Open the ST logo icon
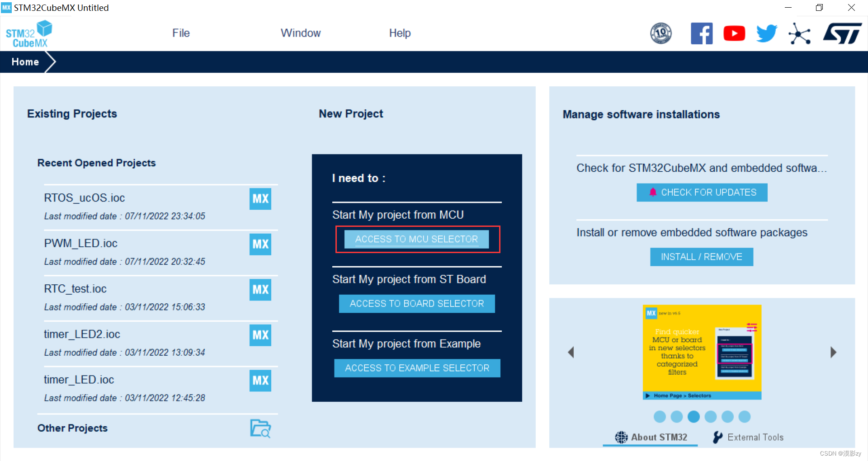 click(x=842, y=33)
